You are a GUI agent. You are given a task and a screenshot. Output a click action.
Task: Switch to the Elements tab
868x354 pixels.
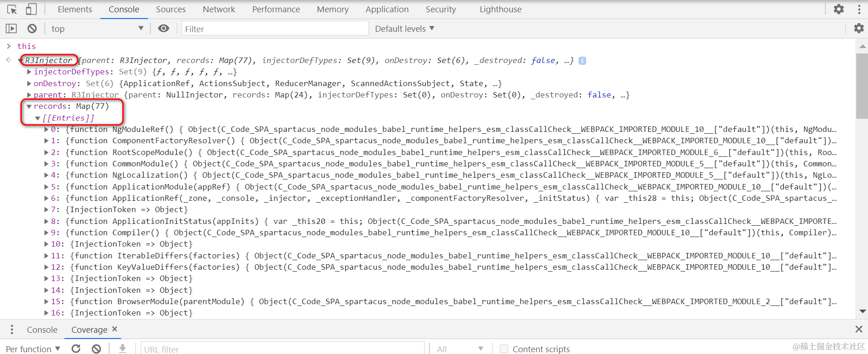75,9
